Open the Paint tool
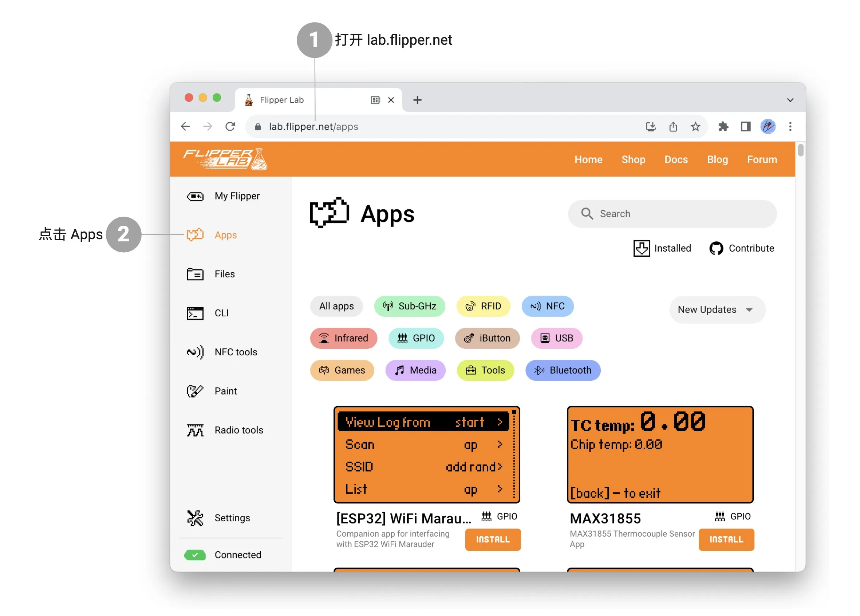This screenshot has width=860, height=616. tap(212, 391)
